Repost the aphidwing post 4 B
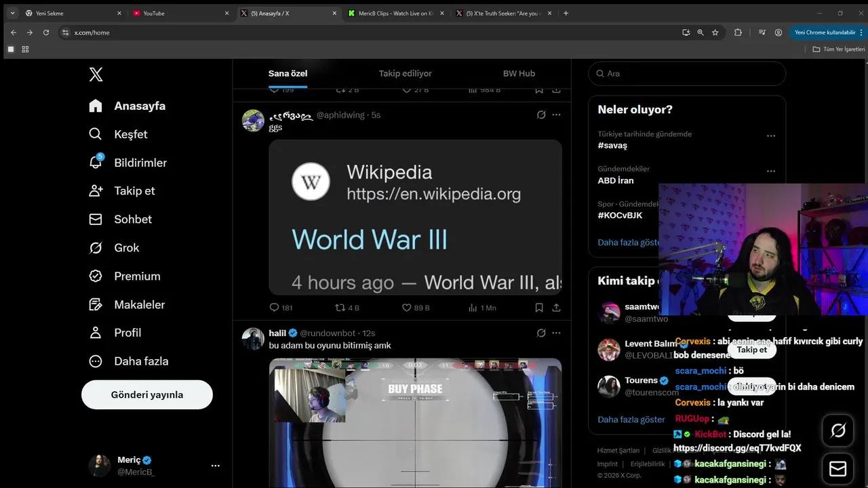This screenshot has width=868, height=488. pyautogui.click(x=347, y=308)
